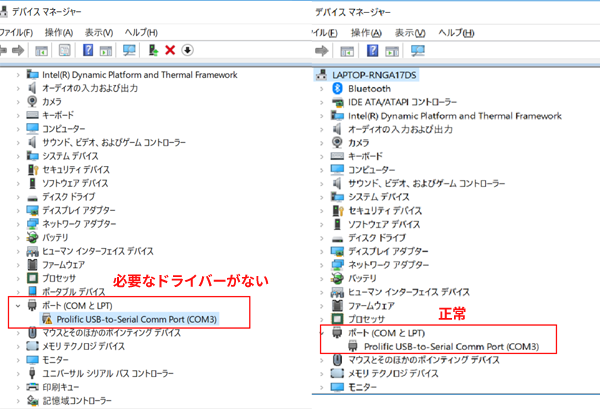Open 表示(V) menu in the left window
This screenshot has width=600, height=409.
coord(99,33)
